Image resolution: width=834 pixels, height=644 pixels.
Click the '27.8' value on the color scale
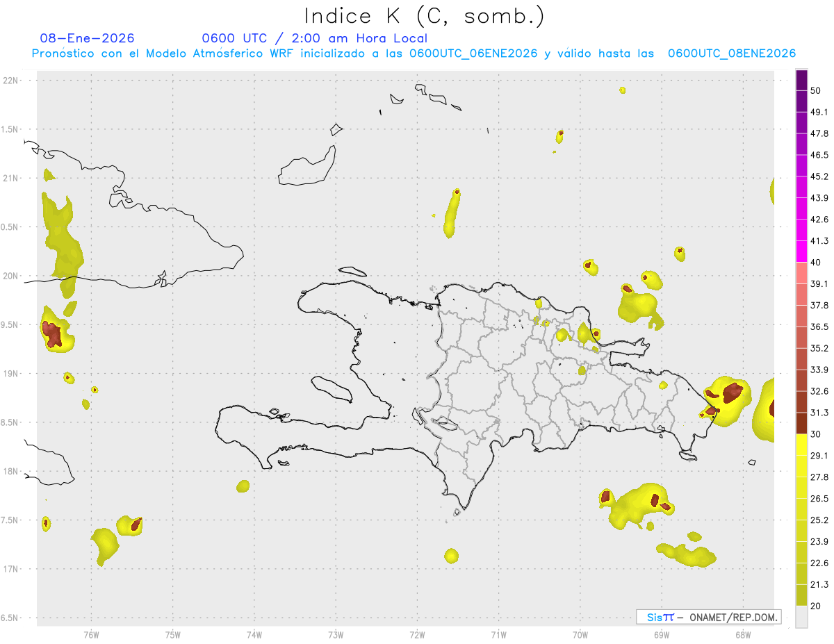[x=819, y=477]
